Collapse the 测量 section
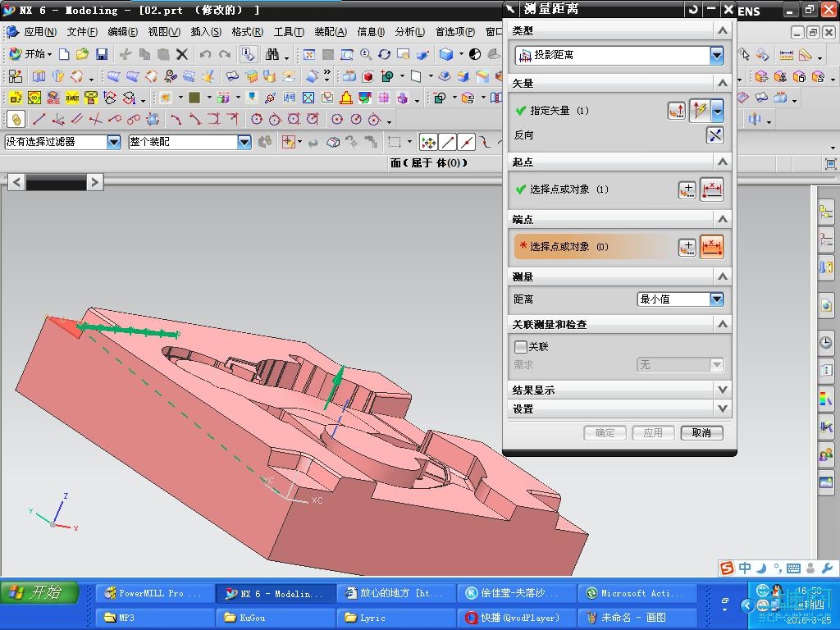Screen dimensions: 840x630 click(722, 276)
